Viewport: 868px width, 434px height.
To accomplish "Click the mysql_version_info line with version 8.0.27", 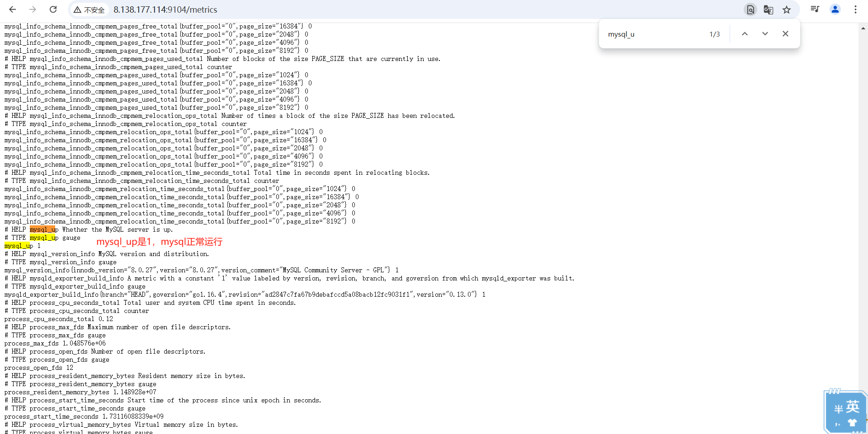I will pos(202,271).
